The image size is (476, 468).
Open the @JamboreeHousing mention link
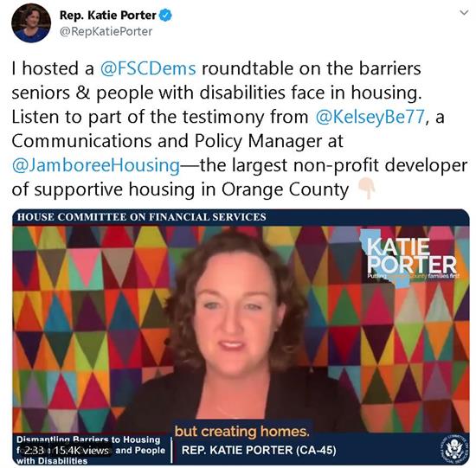point(96,165)
